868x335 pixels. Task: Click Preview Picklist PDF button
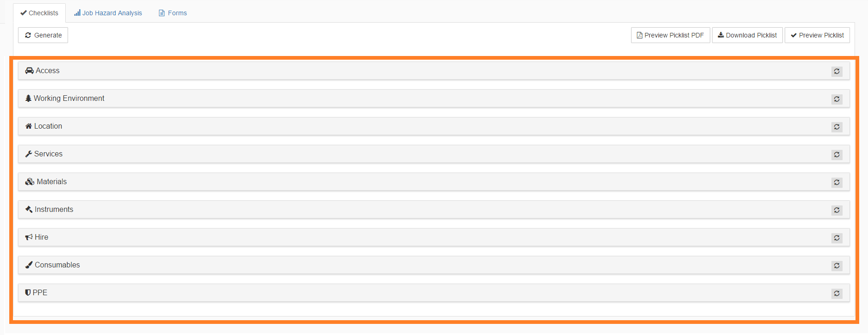click(x=670, y=35)
